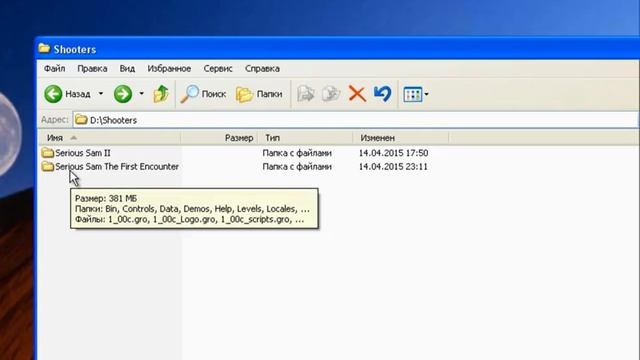Image resolution: width=640 pixels, height=360 pixels.
Task: Open the Вид menu
Action: click(x=127, y=69)
